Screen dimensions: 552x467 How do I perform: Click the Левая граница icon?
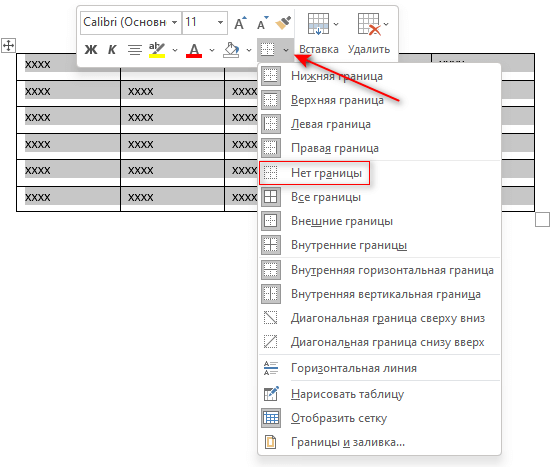click(271, 124)
